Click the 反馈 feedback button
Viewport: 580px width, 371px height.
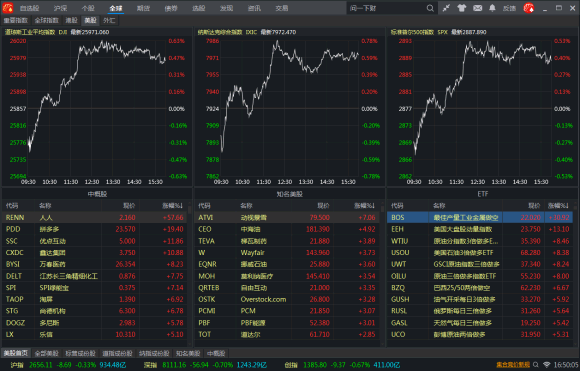[x=509, y=8]
